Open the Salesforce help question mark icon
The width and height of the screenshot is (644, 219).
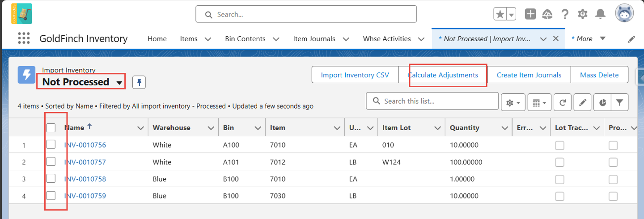[565, 14]
